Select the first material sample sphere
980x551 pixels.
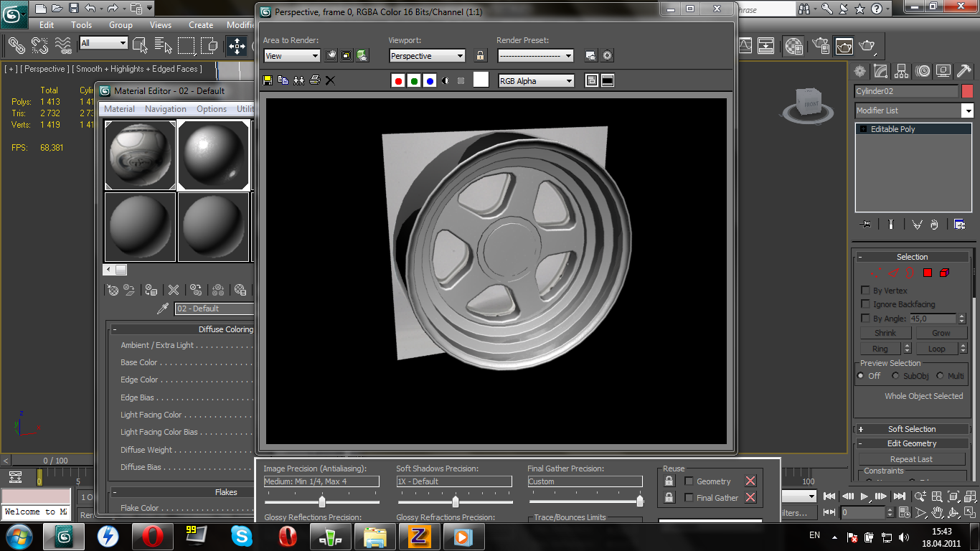[141, 155]
